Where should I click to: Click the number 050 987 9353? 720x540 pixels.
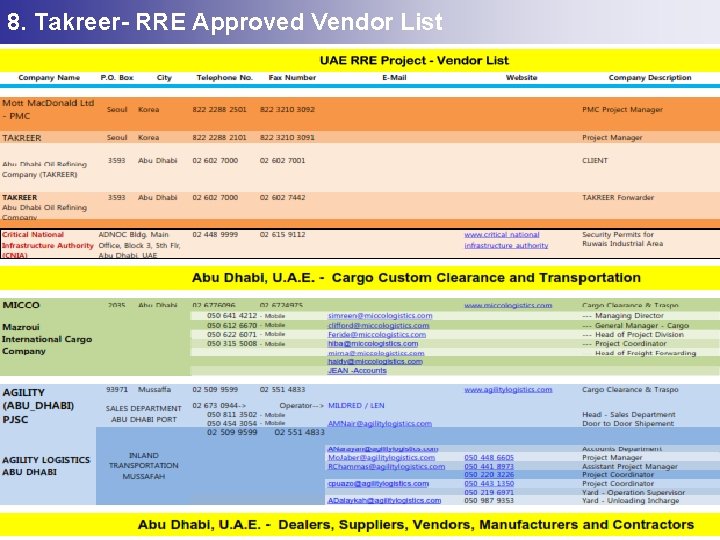point(489,501)
